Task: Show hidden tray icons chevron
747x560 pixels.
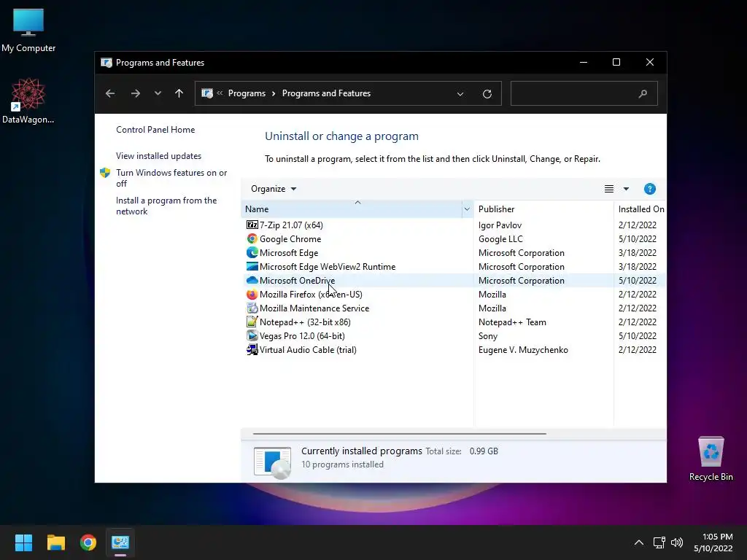Action: click(639, 542)
